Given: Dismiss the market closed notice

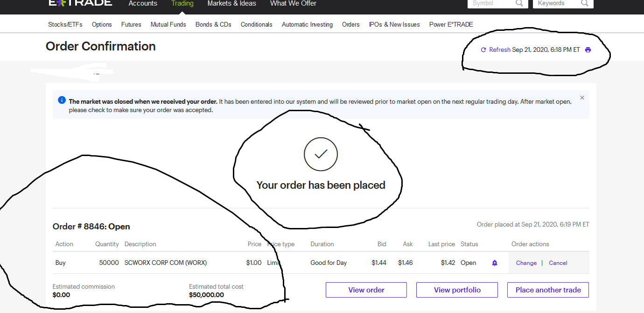Looking at the screenshot, I should [582, 98].
